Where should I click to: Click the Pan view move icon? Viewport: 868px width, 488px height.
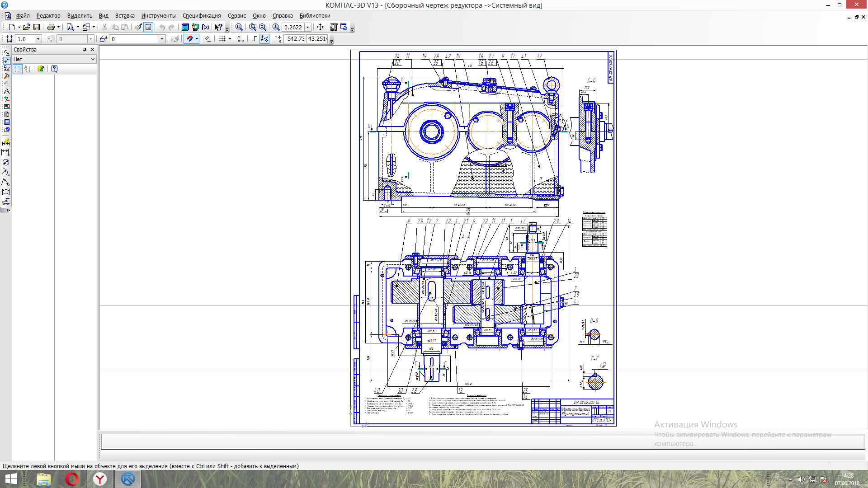320,27
